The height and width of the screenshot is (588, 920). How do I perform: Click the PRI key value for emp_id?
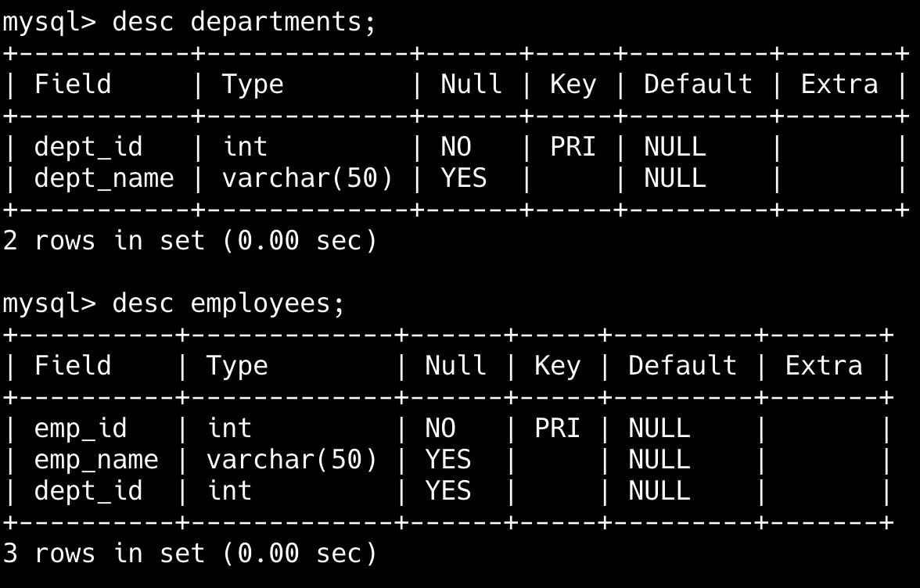pyautogui.click(x=557, y=428)
